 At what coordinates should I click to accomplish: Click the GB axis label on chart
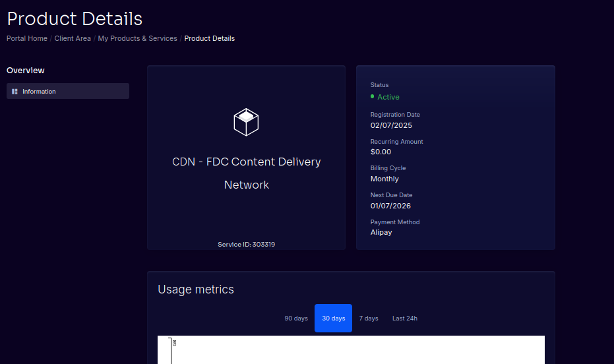point(175,344)
